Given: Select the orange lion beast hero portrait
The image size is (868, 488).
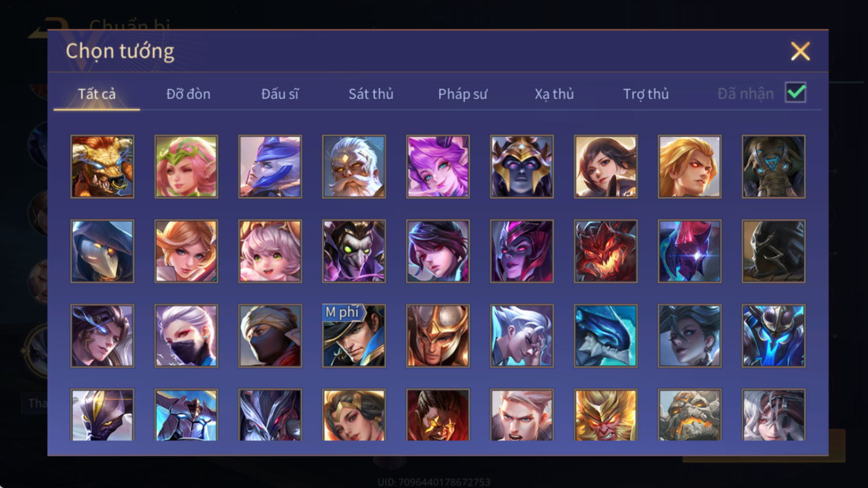Looking at the screenshot, I should pyautogui.click(x=102, y=167).
